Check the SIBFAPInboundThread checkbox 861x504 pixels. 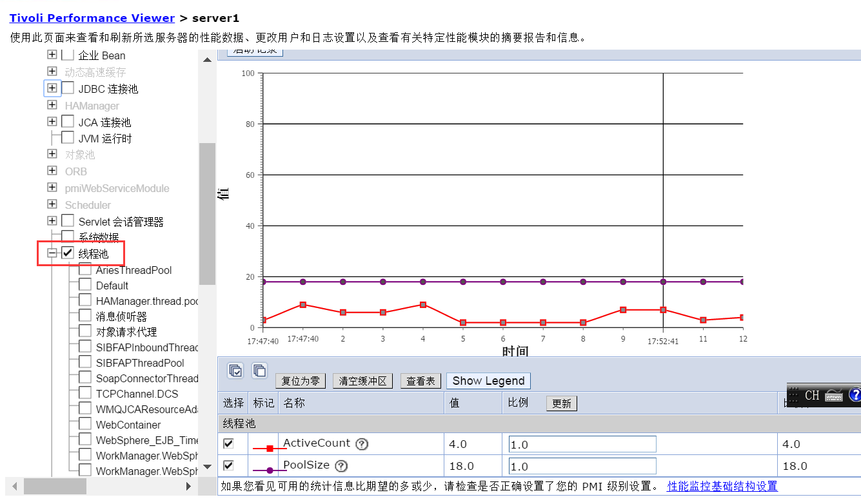pyautogui.click(x=85, y=347)
